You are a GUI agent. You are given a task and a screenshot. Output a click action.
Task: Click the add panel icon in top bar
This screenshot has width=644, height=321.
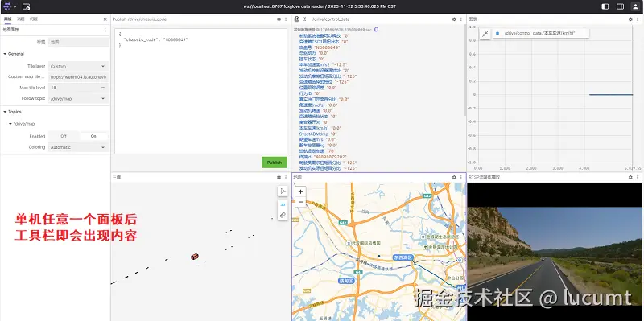pyautogui.click(x=26, y=6)
